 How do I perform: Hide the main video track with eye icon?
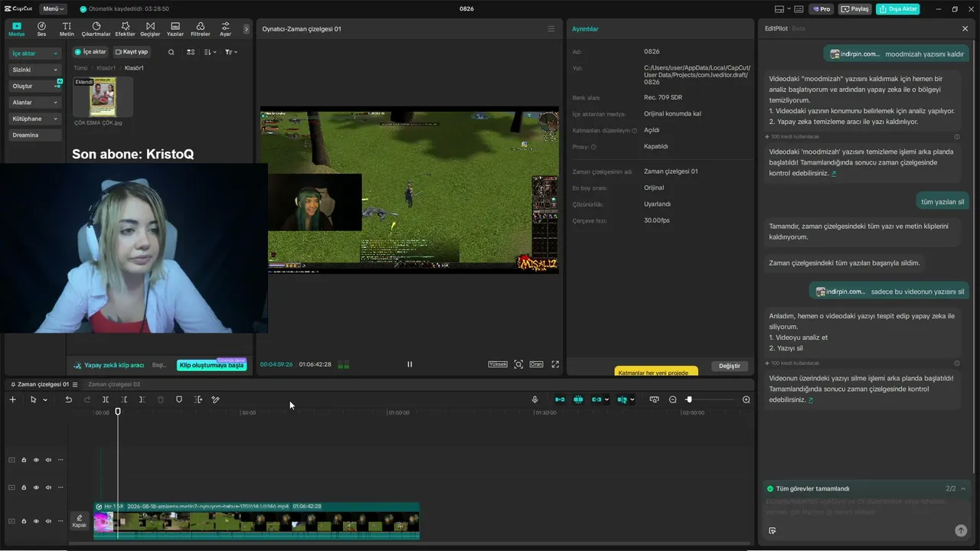[x=36, y=521]
